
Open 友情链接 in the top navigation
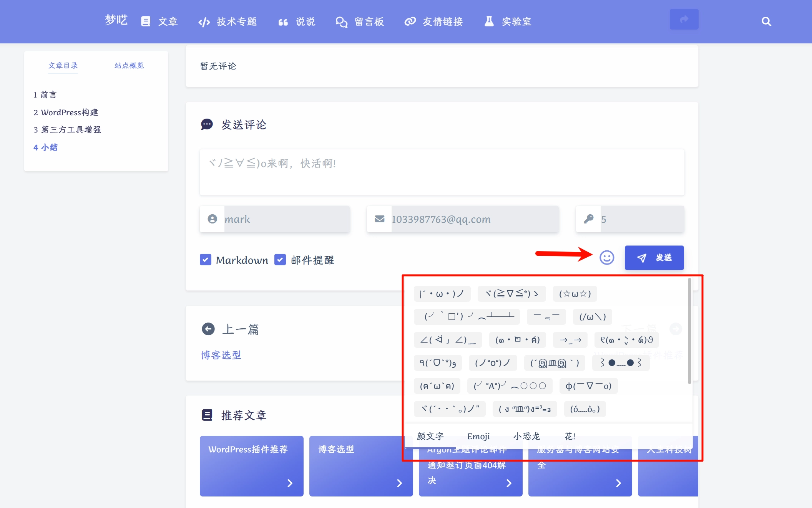point(434,22)
